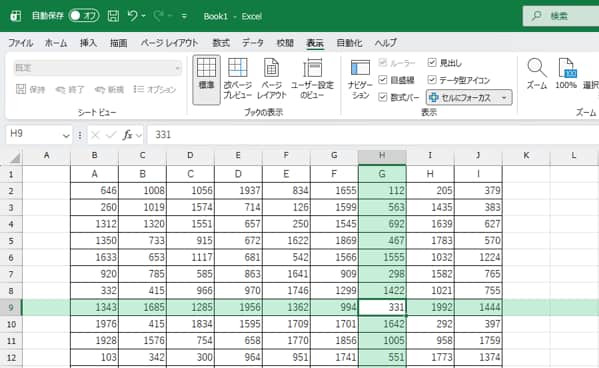Toggle the 目盛線 gridlines checkbox

382,79
